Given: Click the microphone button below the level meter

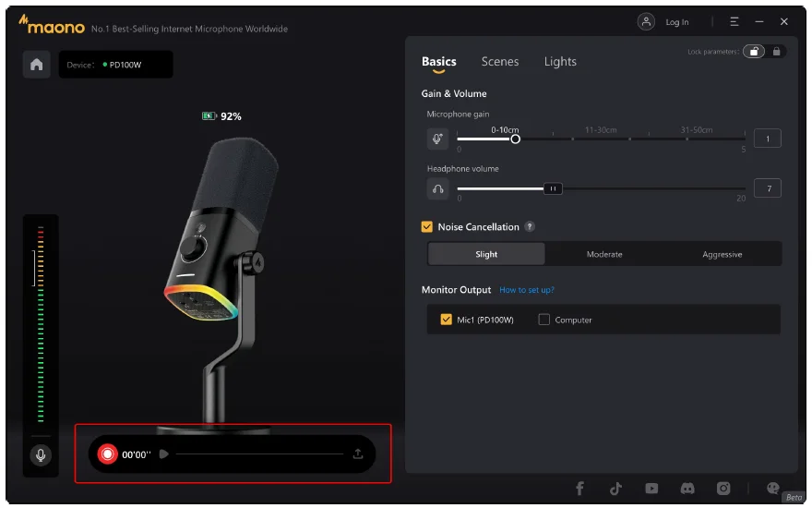Looking at the screenshot, I should pyautogui.click(x=40, y=454).
